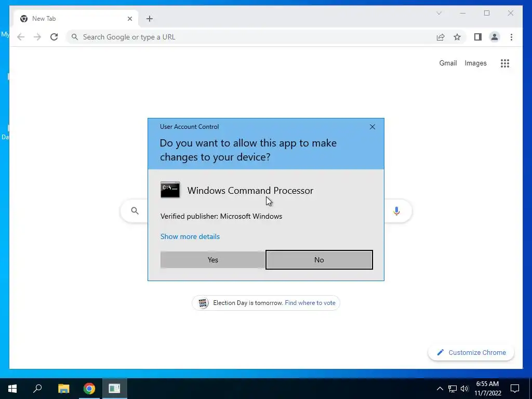The image size is (532, 399).
Task: Show hidden system tray icons
Action: coord(440,389)
